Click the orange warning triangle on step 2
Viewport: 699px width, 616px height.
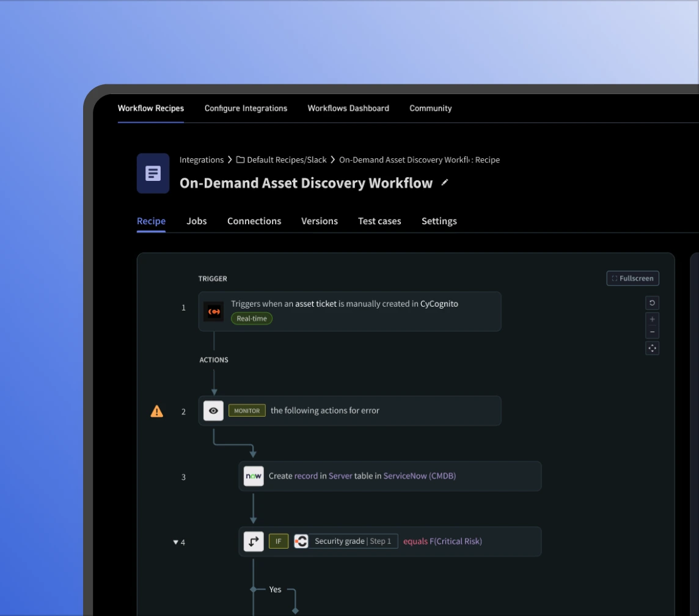point(157,411)
